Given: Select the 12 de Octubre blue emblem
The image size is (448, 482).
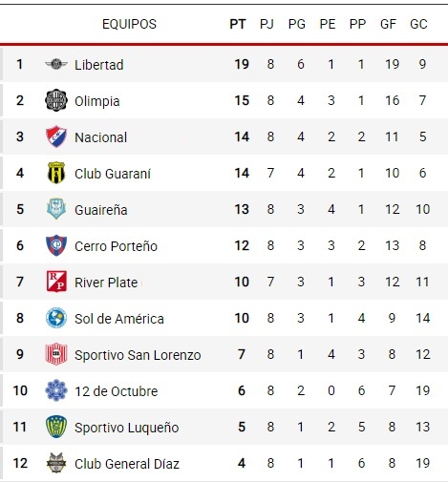Looking at the screenshot, I should coord(56,390).
